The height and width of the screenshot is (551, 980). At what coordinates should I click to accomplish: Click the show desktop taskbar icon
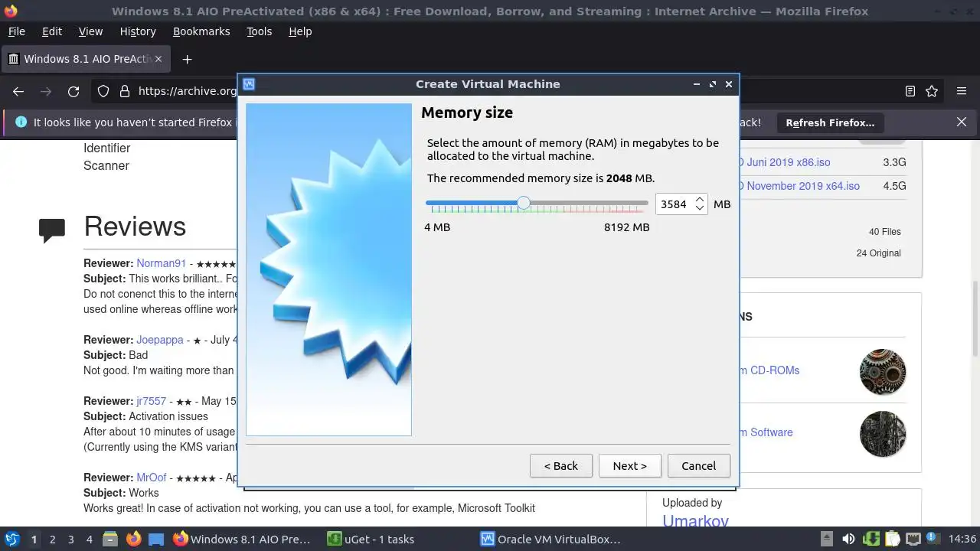156,539
